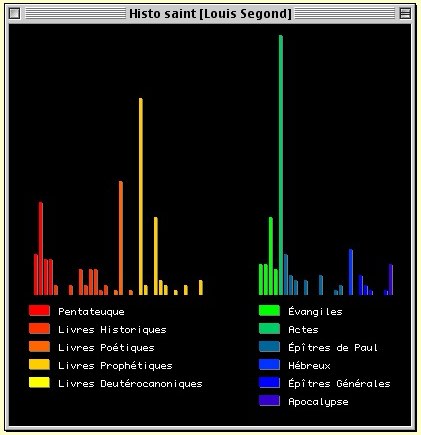Click the tall orange poetic books bar
Image resolution: width=421 pixels, height=435 pixels.
pos(121,238)
